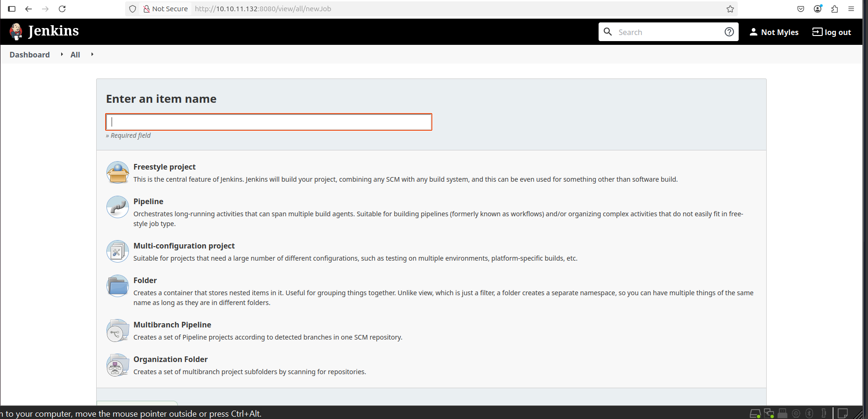
Task: Open the All view breadcrumb
Action: (75, 55)
